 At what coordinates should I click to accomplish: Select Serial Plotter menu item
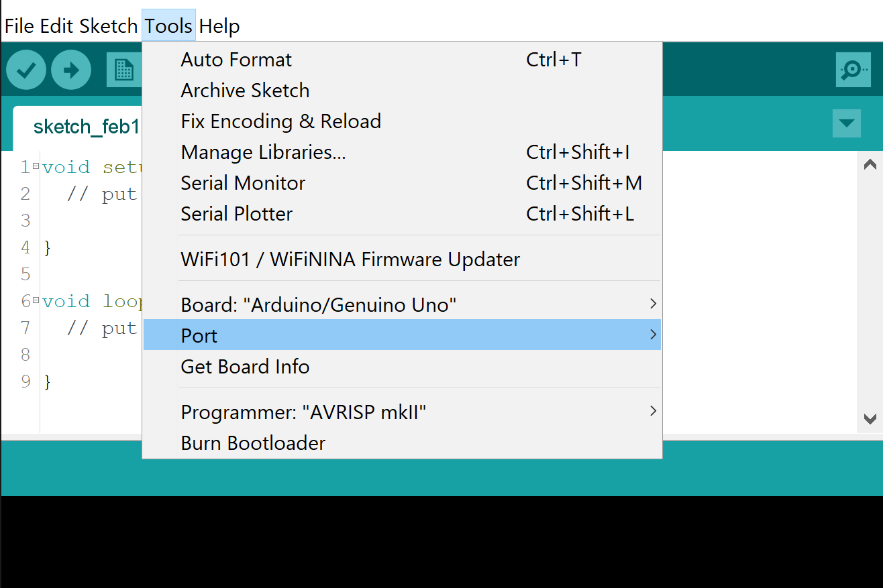tap(236, 214)
